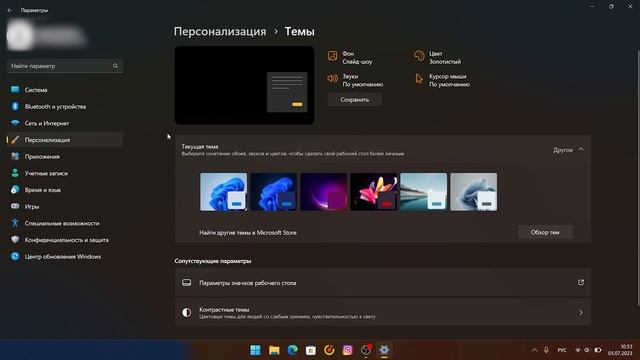This screenshot has height=360, width=640.
Task: Launch Microsoft Edge from taskbar
Action: (292, 350)
